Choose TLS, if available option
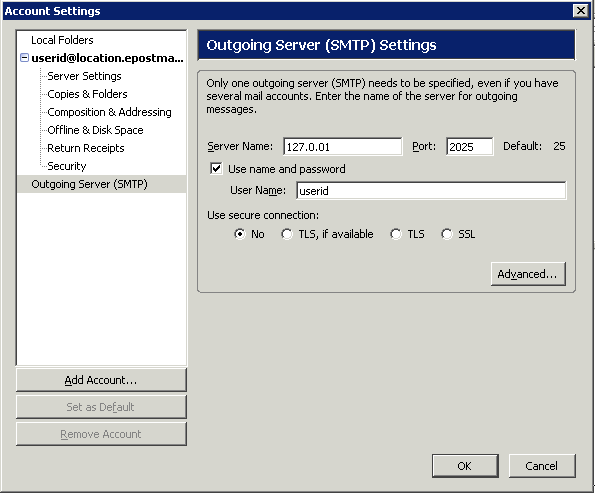 (x=287, y=234)
